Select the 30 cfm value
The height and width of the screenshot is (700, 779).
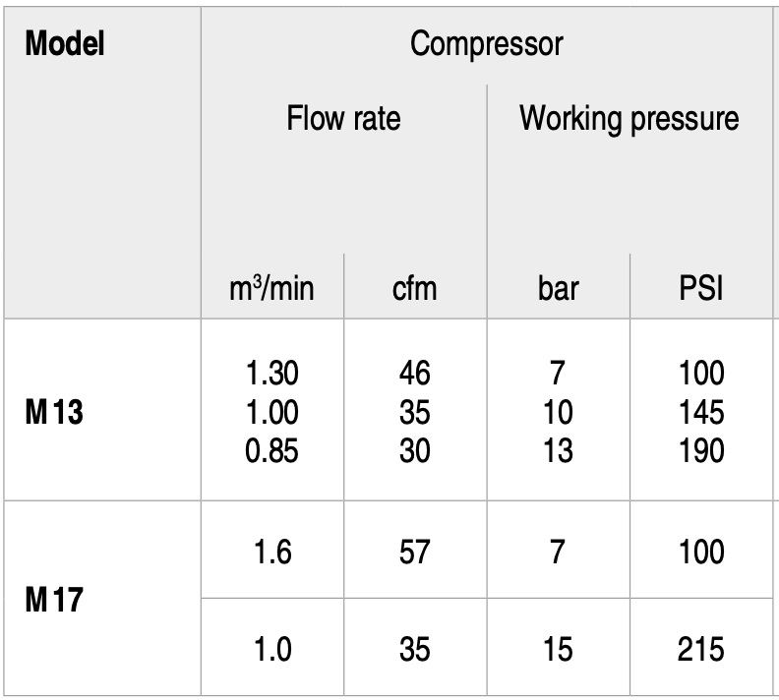coord(415,450)
